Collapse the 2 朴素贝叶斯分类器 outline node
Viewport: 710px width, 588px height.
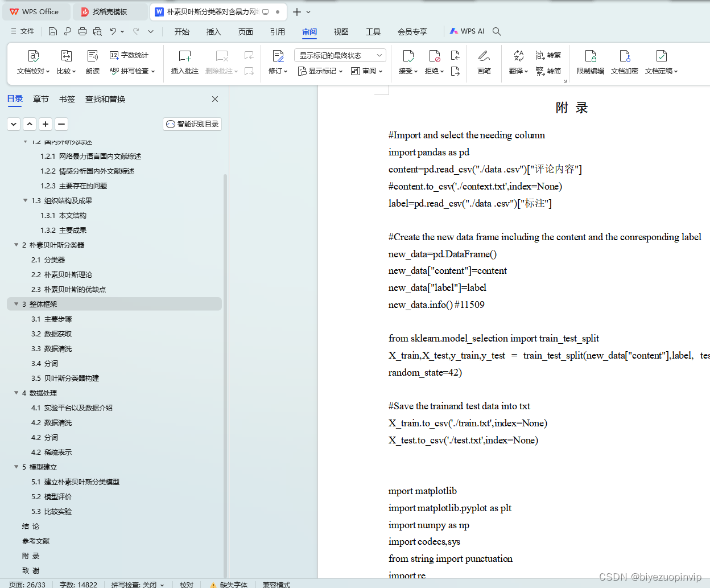point(16,245)
